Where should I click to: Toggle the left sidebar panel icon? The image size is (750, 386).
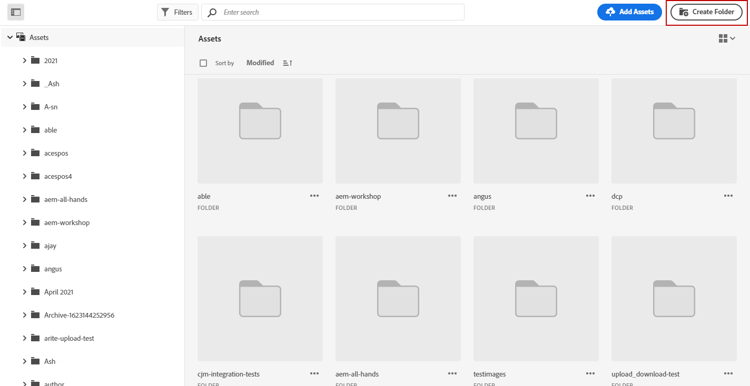click(16, 12)
